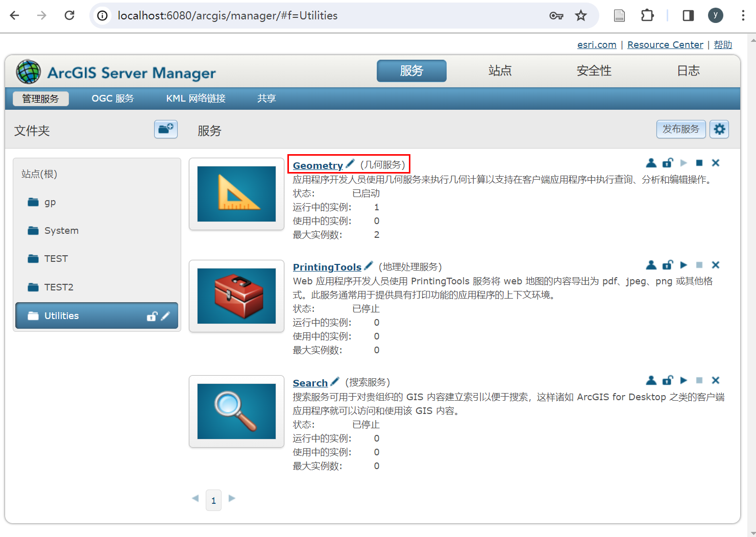Click the page vertical scrollbar
This screenshot has height=537, width=756.
pyautogui.click(x=752, y=285)
